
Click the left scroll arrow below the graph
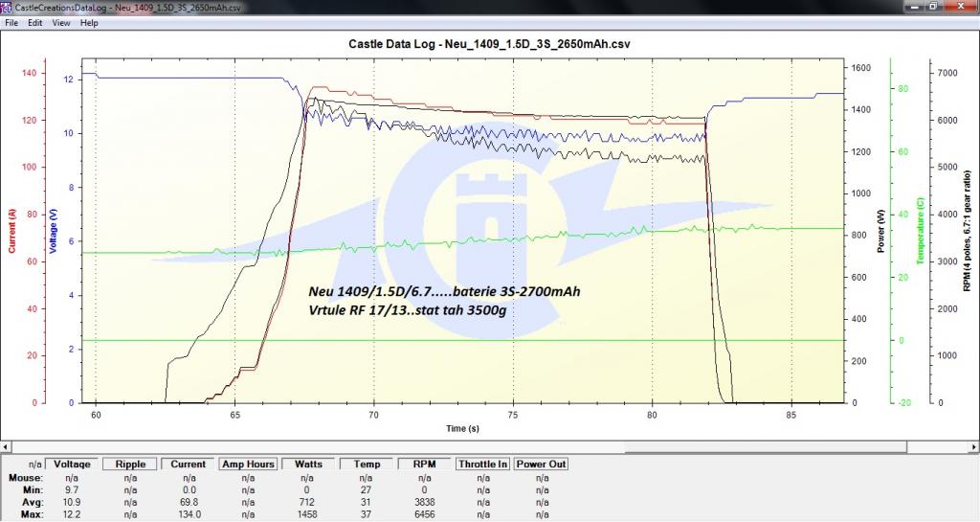pyautogui.click(x=8, y=447)
